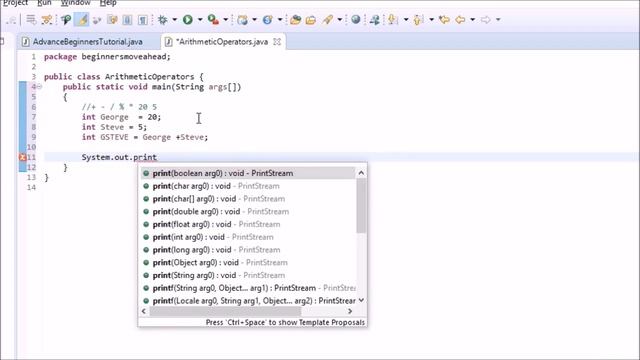Switch to AdvanceBeginnersTutorial.java tab
The height and width of the screenshot is (360, 640).
click(x=87, y=42)
